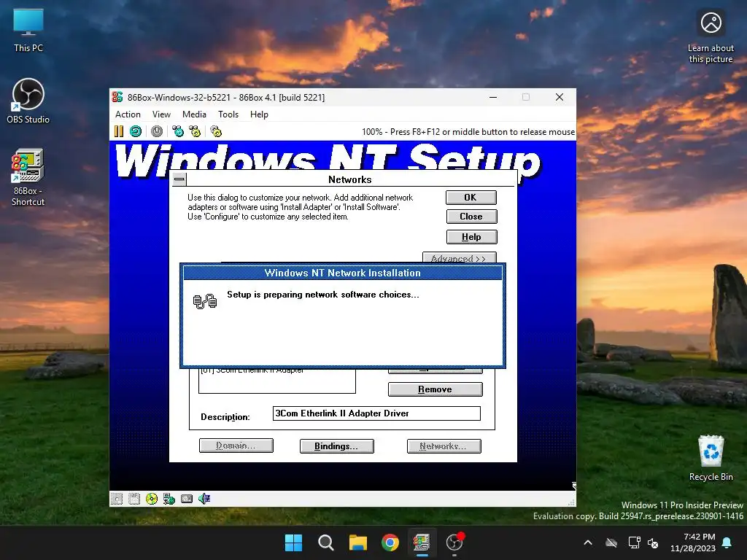This screenshot has width=747, height=560.
Task: Open This PC desktop icon
Action: [28, 30]
